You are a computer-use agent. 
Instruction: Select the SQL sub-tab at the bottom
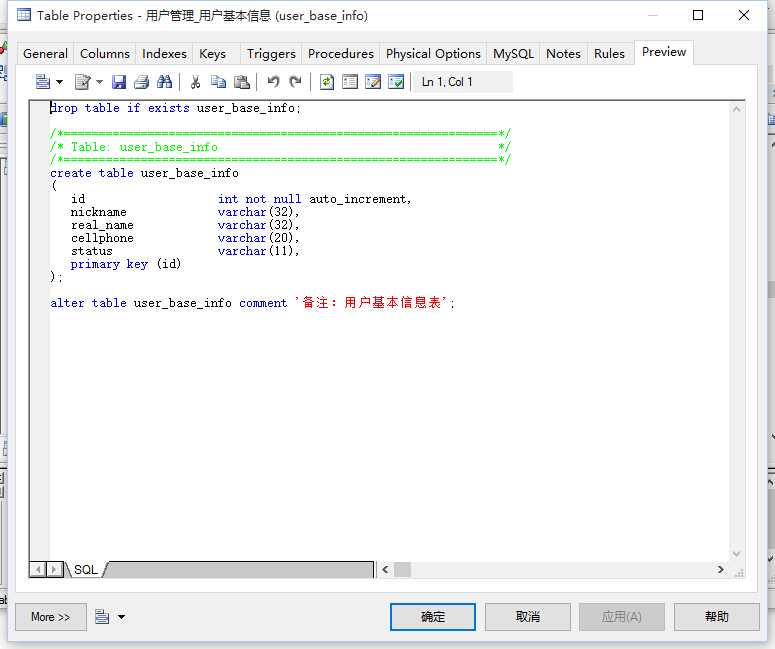86,569
